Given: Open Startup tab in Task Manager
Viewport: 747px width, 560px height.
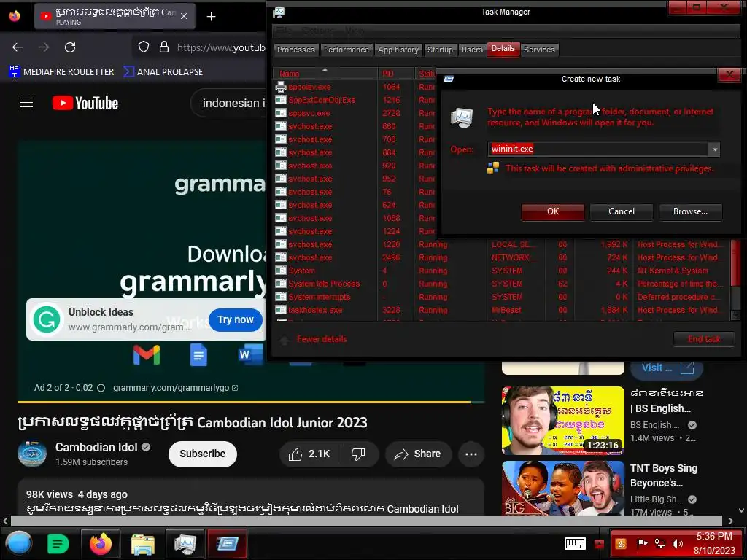Looking at the screenshot, I should [x=440, y=50].
